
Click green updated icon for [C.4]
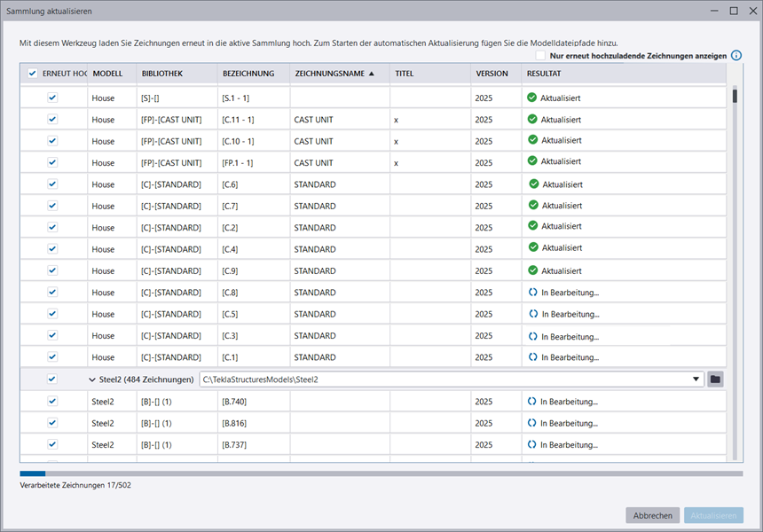click(x=533, y=247)
